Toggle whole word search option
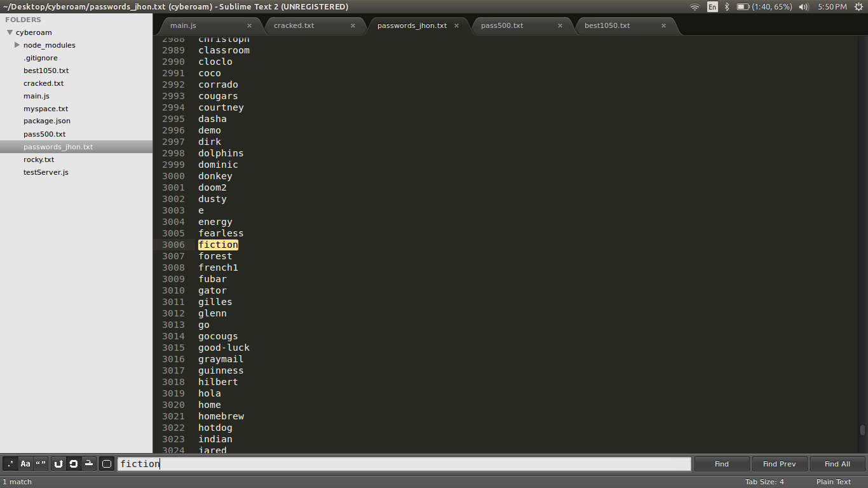The width and height of the screenshot is (868, 488). click(x=41, y=464)
